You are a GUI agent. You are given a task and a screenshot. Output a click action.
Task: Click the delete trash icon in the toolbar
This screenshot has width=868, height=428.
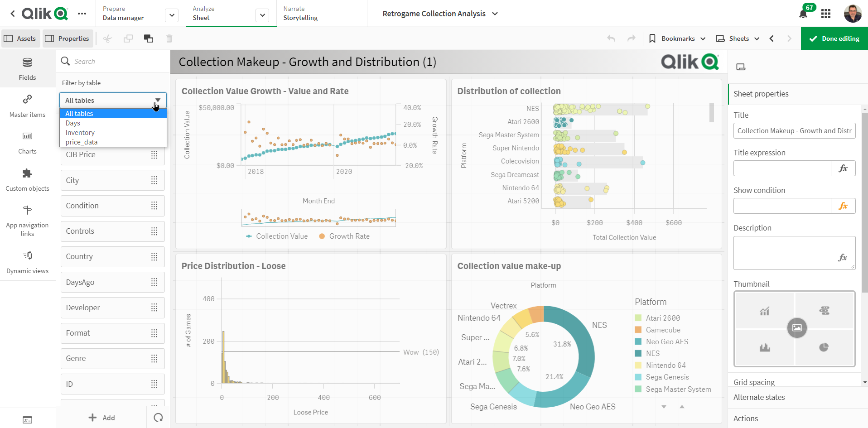[x=169, y=38]
